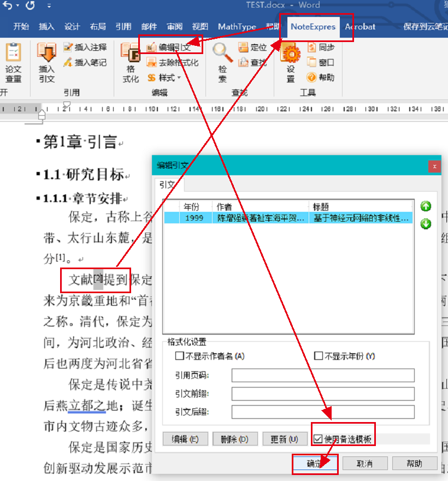The image size is (448, 481).
Task: Open the MathType ribbon tab
Action: click(237, 27)
